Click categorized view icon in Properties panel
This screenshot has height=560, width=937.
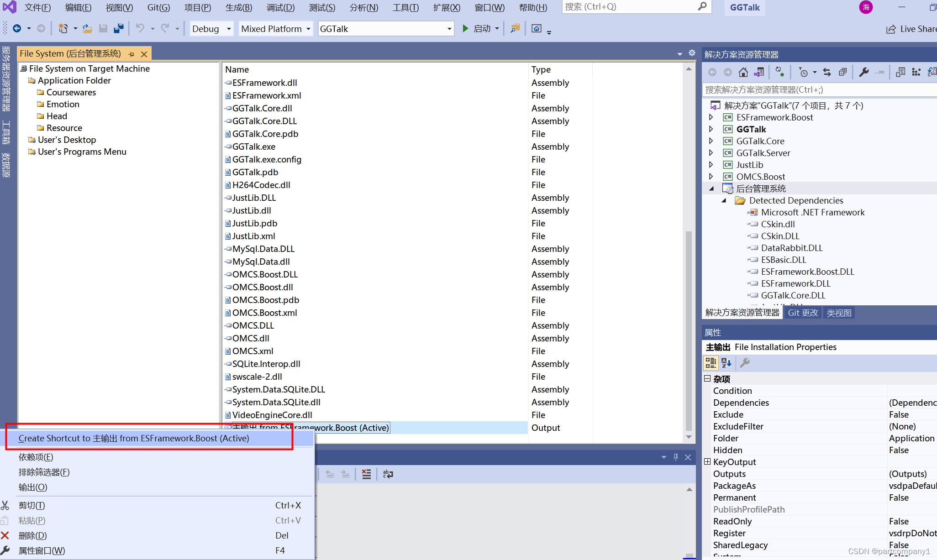click(711, 363)
